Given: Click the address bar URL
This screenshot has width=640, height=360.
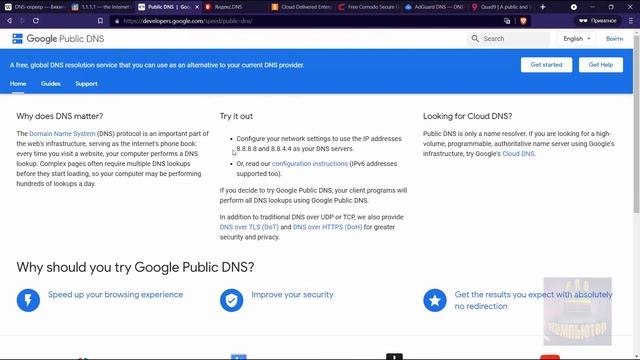Looking at the screenshot, I should [188, 21].
